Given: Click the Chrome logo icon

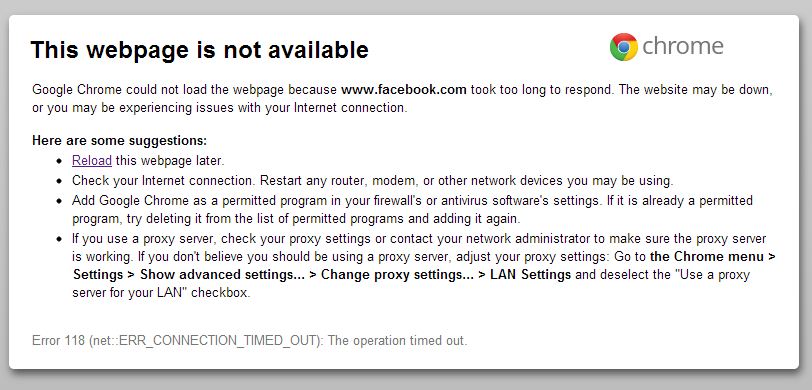Looking at the screenshot, I should 624,47.
